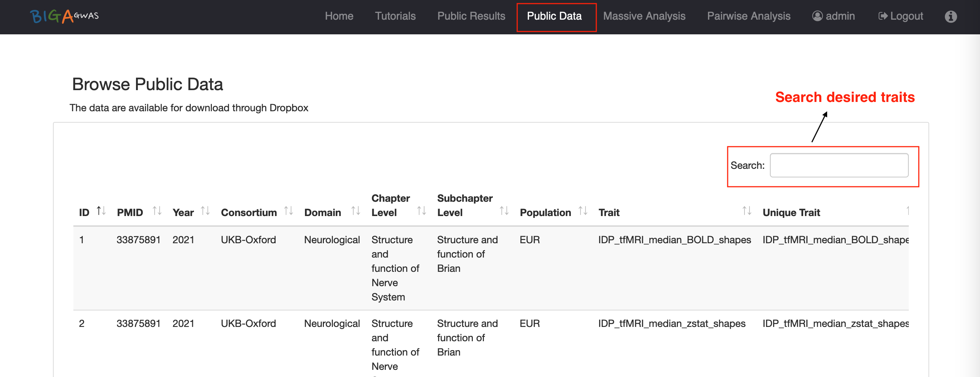
Task: Sort table by PMID column arrows
Action: click(157, 211)
